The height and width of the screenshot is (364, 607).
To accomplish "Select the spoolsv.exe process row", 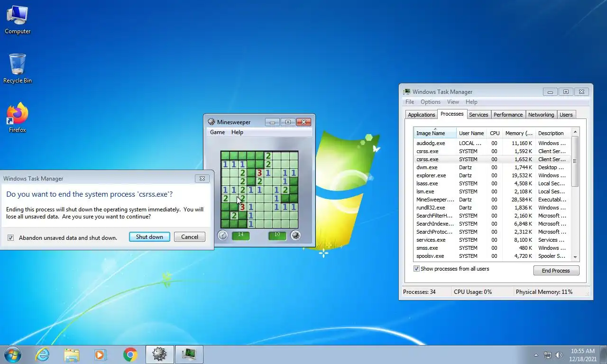I will [492, 256].
